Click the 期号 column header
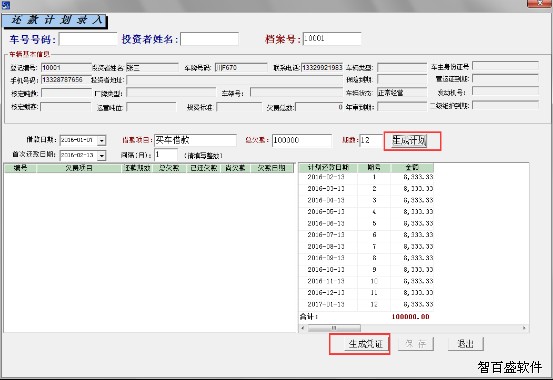The height and width of the screenshot is (380, 553). pyautogui.click(x=374, y=168)
